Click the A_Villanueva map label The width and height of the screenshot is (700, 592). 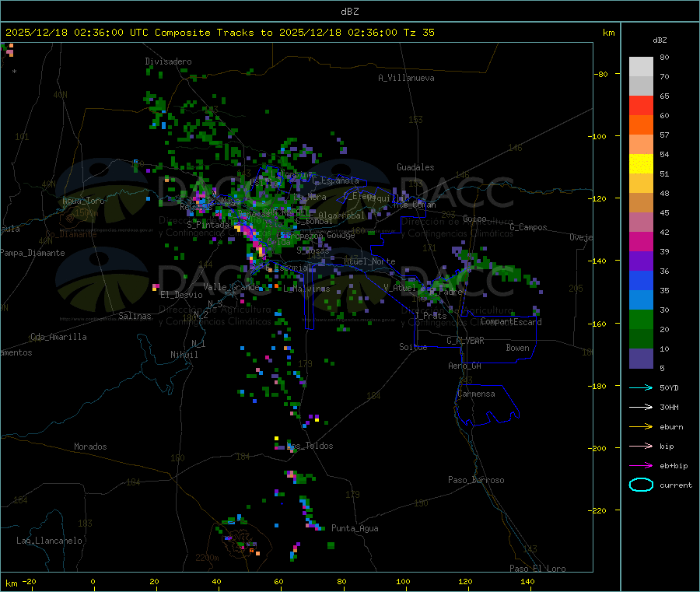tap(406, 78)
